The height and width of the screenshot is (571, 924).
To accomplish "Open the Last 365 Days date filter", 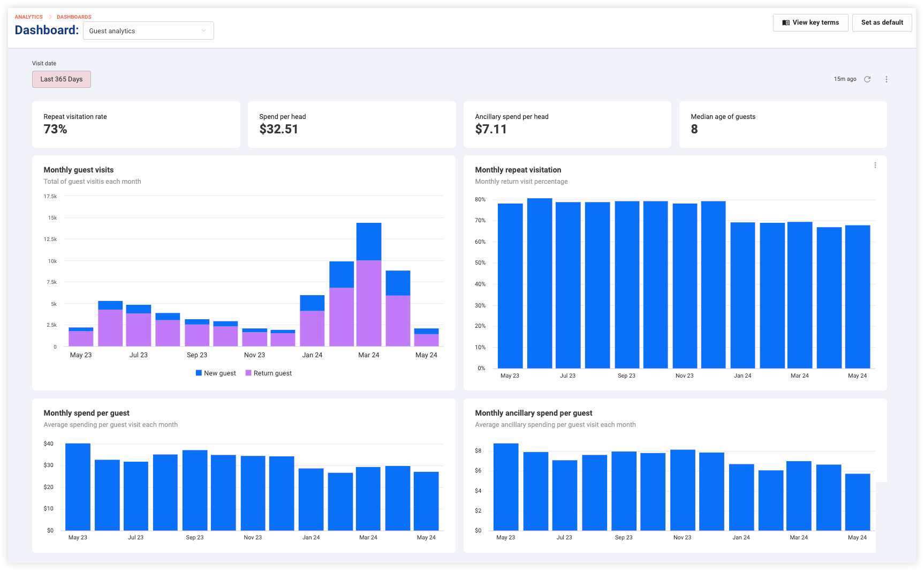I will click(x=62, y=79).
